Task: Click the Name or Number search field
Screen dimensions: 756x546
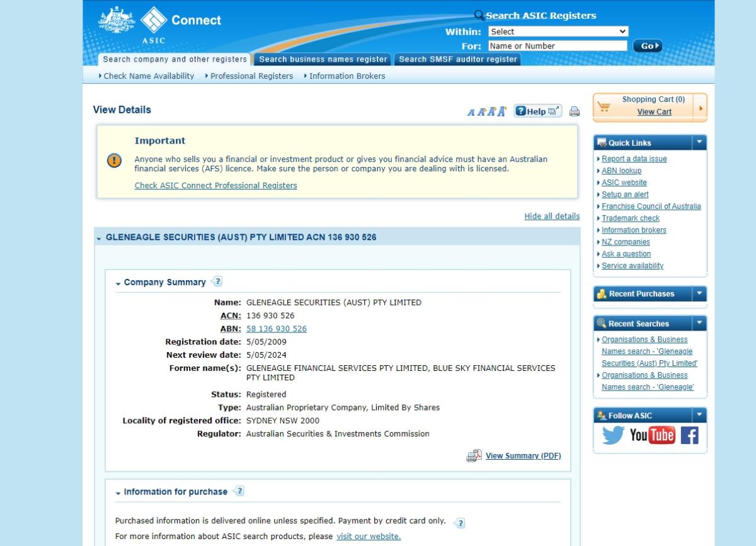Action: [558, 46]
